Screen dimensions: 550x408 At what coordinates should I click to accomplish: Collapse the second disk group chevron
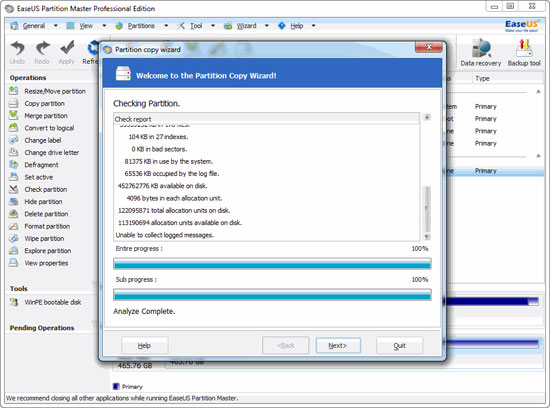tap(538, 156)
